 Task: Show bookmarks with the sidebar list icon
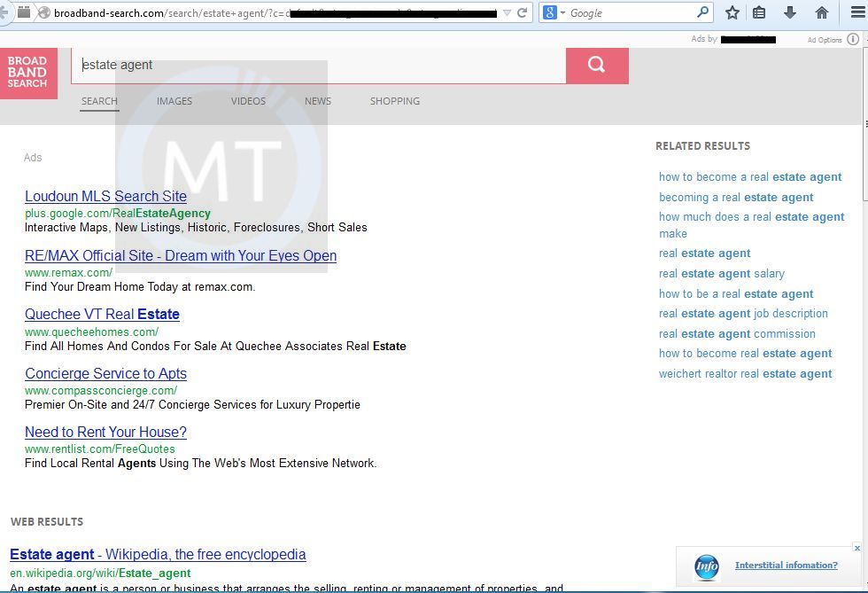[759, 12]
